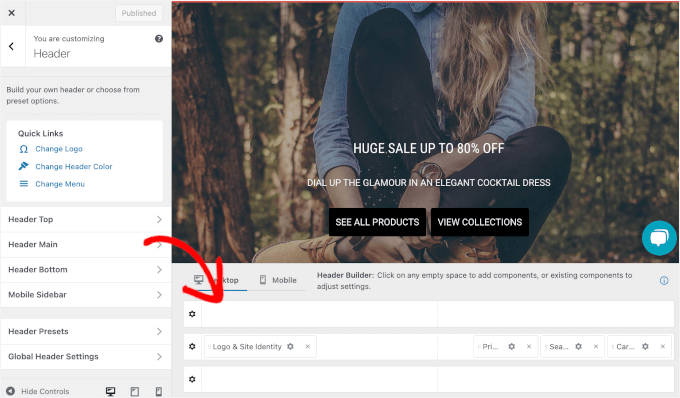Remove the Pri... component
This screenshot has width=680, height=398.
529,346
